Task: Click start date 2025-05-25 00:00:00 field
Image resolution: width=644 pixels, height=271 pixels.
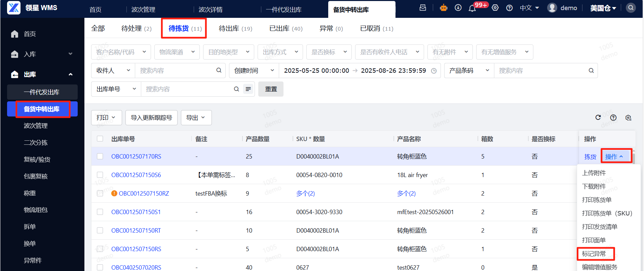Action: click(x=316, y=70)
